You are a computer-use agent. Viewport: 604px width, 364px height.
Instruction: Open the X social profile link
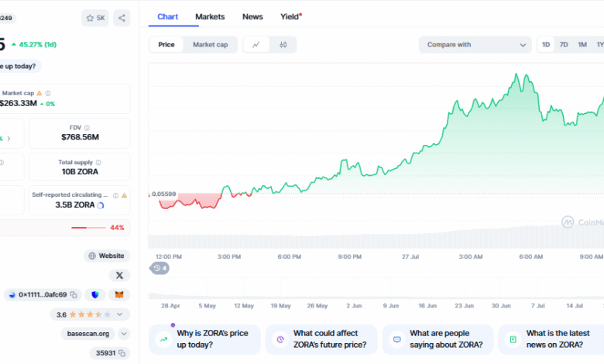tap(119, 276)
